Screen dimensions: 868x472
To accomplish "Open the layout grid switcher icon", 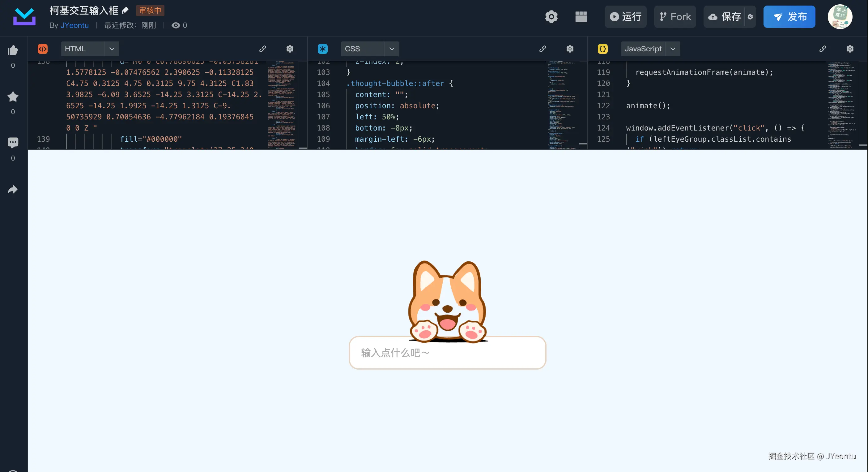I will [581, 16].
